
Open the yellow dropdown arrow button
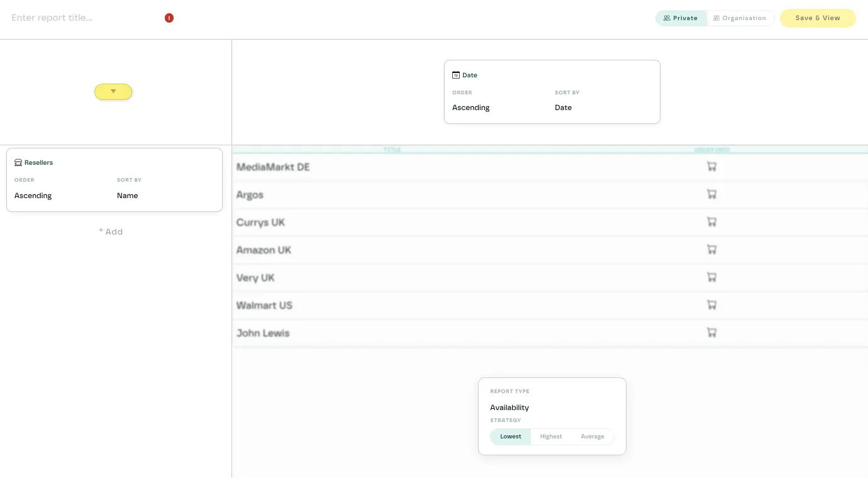(x=113, y=92)
